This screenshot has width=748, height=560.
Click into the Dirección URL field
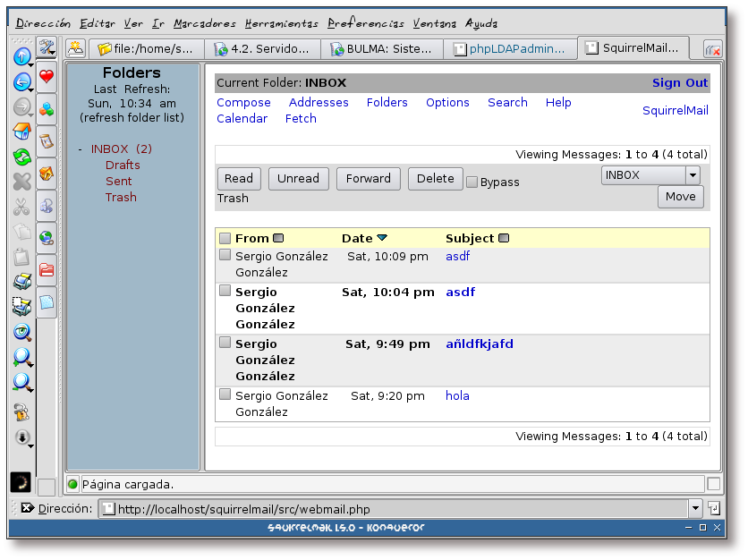click(394, 509)
